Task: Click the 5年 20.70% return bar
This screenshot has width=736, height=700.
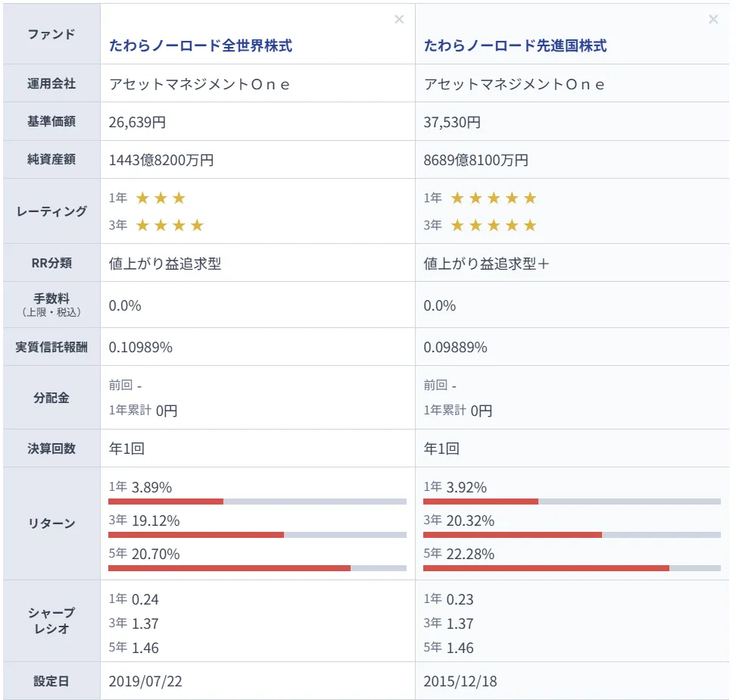Action: point(257,568)
